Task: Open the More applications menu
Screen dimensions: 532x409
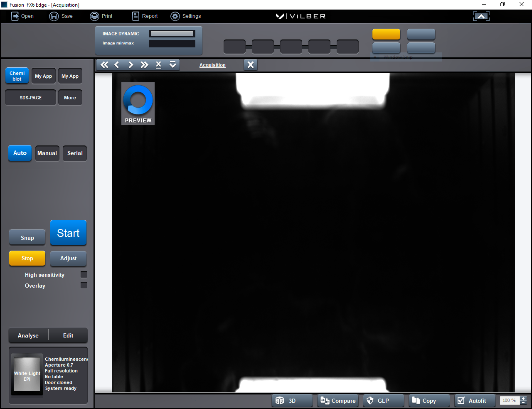Action: point(70,97)
